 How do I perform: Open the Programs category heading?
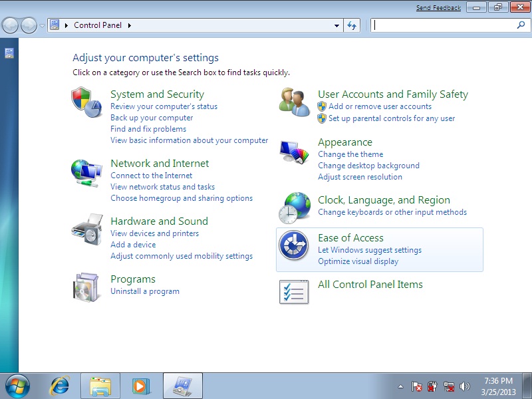click(133, 279)
